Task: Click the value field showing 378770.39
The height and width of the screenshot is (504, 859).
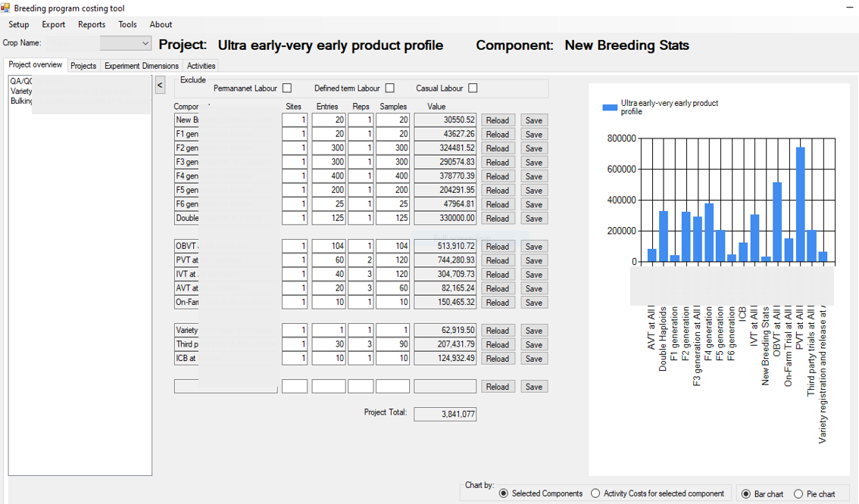Action: [445, 176]
